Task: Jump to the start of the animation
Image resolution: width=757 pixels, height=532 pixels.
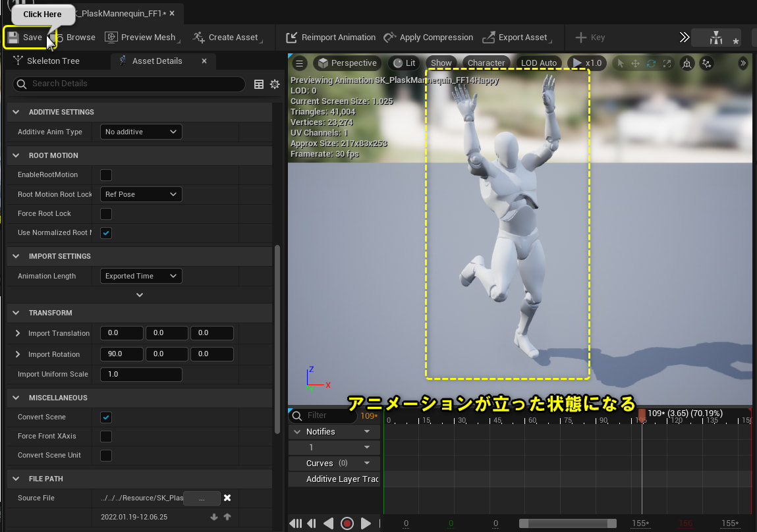Action: coord(296,523)
